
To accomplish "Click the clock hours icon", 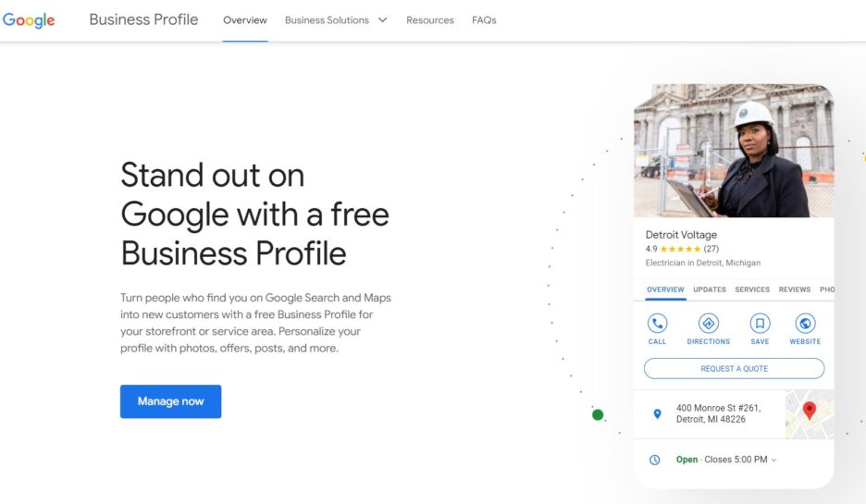I will 655,460.
